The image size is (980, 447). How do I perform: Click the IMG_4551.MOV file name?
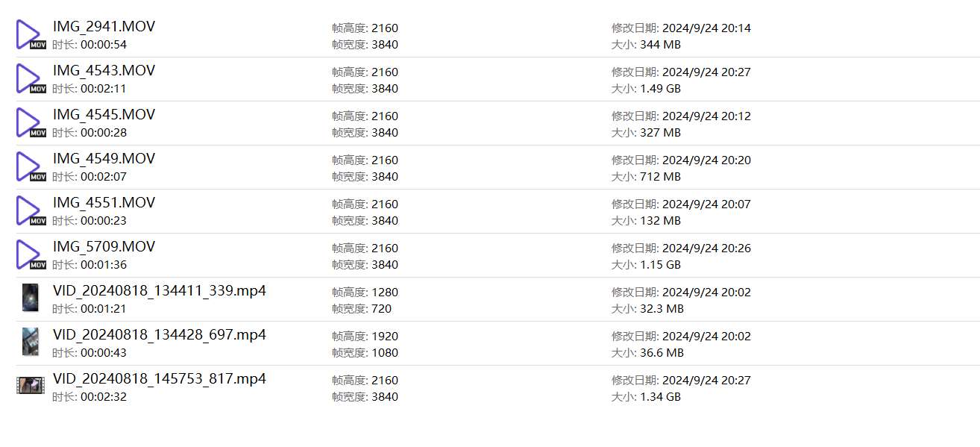point(104,203)
